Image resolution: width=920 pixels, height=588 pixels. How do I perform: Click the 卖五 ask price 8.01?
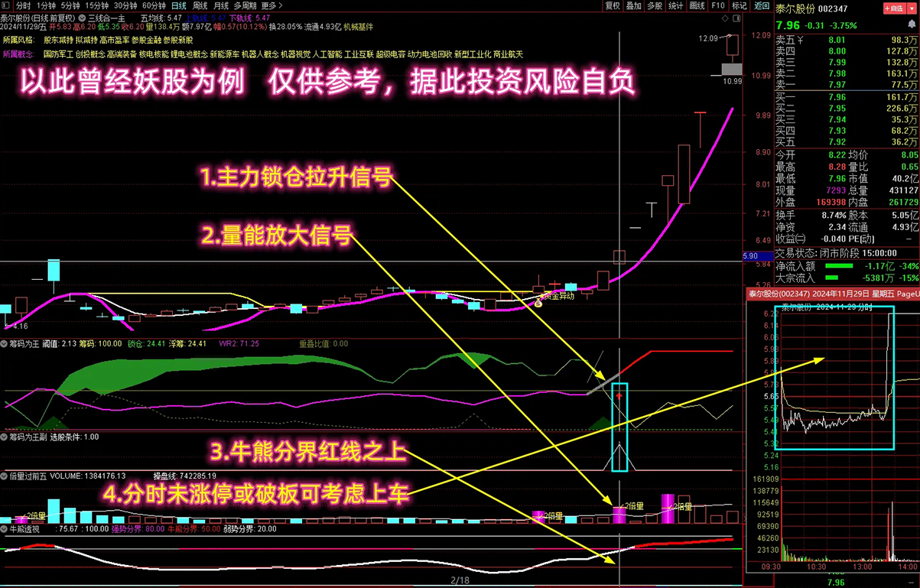[837, 40]
